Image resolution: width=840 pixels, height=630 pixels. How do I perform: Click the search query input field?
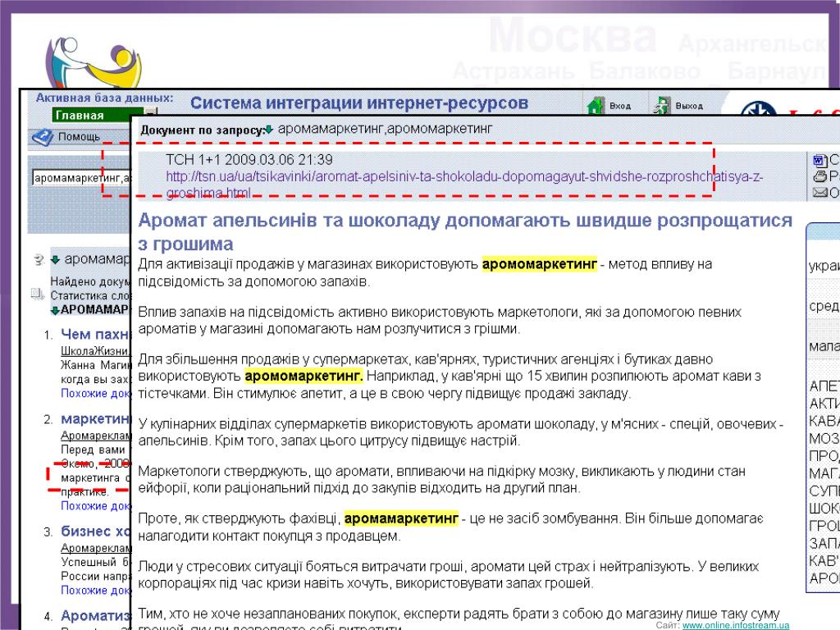(x=81, y=177)
